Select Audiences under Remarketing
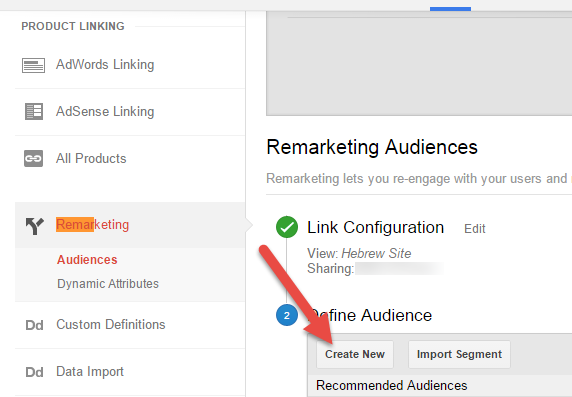The height and width of the screenshot is (397, 572). tap(87, 260)
